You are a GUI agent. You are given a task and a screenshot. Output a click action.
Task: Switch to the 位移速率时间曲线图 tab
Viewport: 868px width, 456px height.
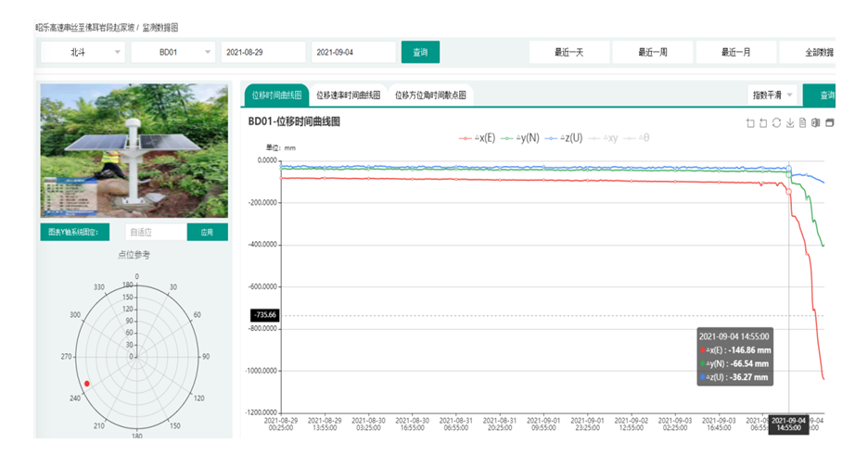point(348,95)
